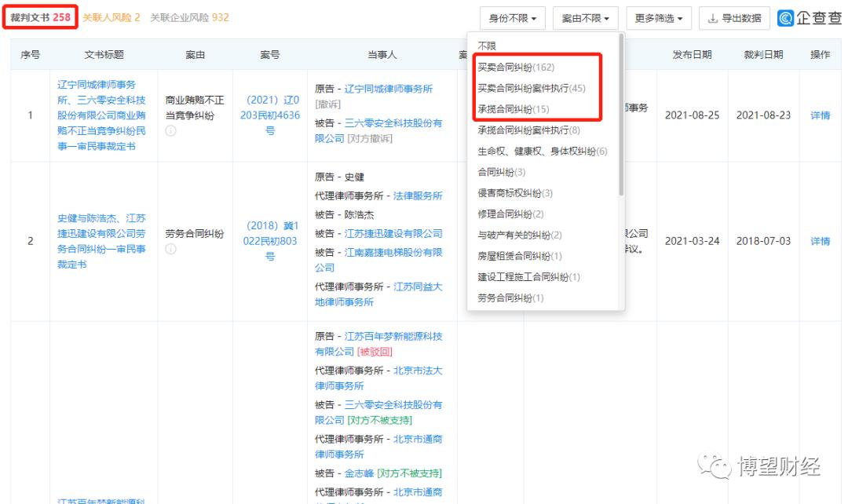848x504 pixels.
Task: Open the 北京市法大律师事务所 link
Action: coord(378,378)
